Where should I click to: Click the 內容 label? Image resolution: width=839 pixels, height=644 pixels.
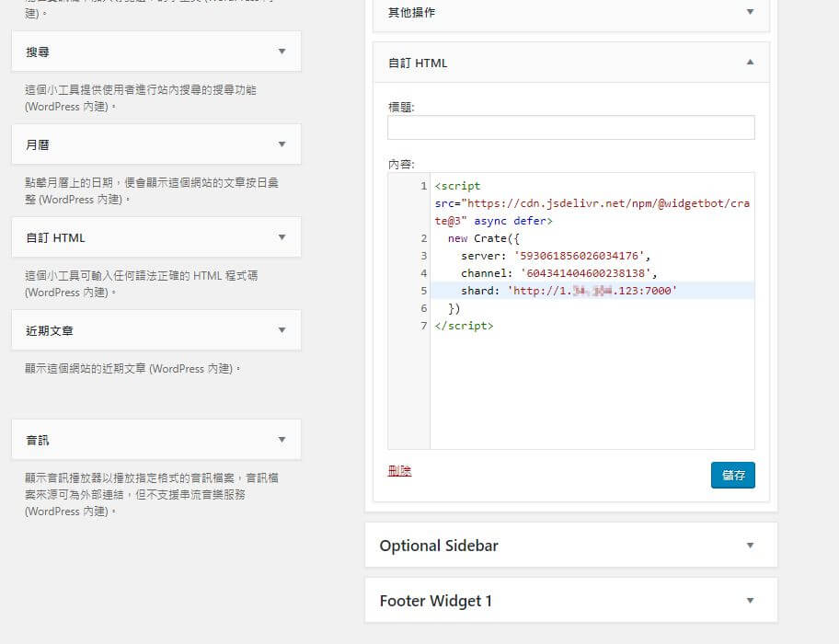pyautogui.click(x=401, y=164)
